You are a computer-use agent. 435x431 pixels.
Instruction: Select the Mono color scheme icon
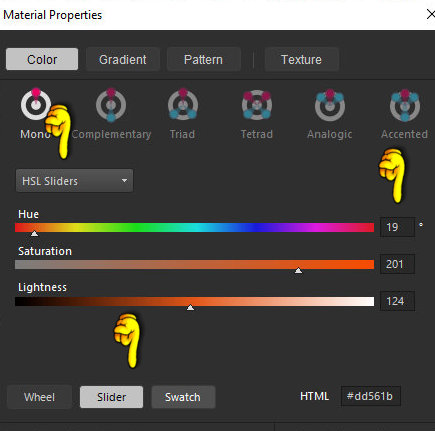(x=36, y=104)
